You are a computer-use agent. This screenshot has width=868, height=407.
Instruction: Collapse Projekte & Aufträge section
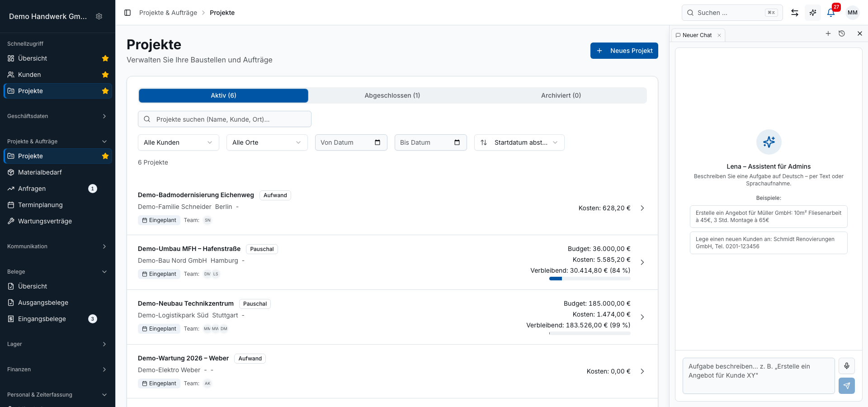[58, 142]
